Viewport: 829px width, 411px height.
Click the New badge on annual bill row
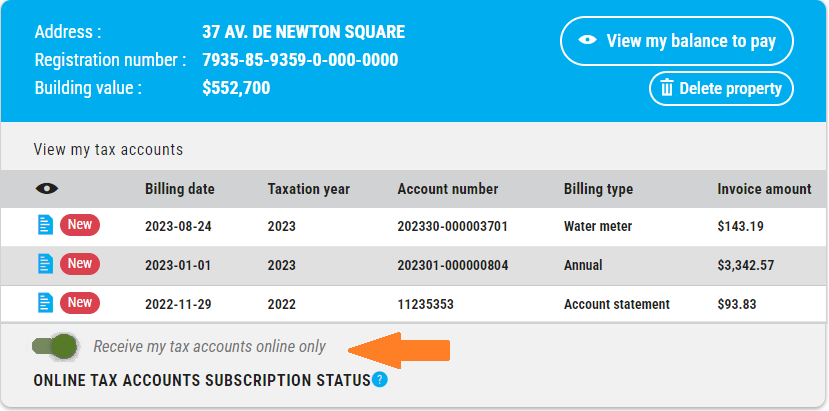pyautogui.click(x=80, y=264)
